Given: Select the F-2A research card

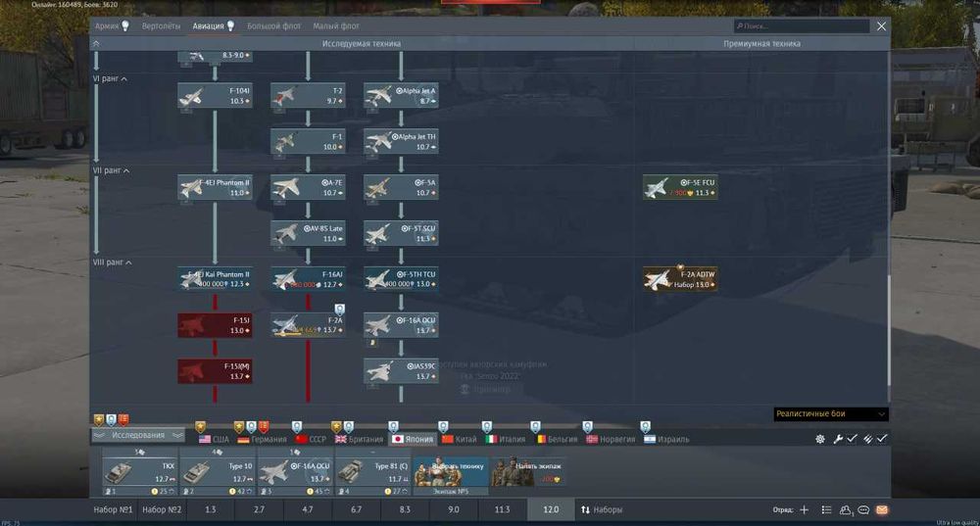Looking at the screenshot, I should 308,325.
